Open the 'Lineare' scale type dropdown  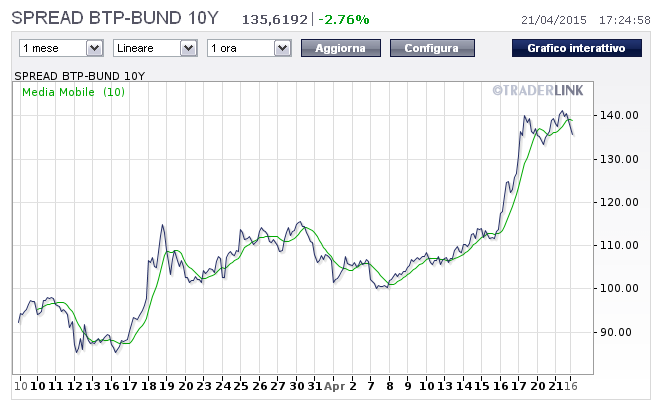tap(155, 49)
